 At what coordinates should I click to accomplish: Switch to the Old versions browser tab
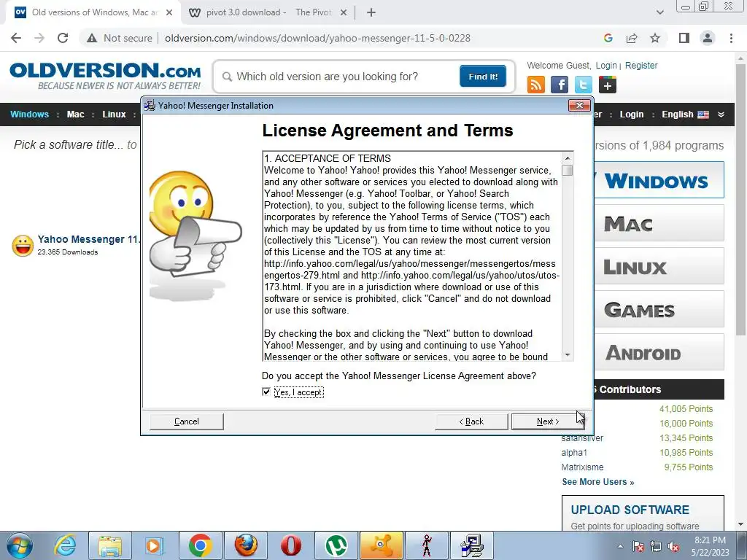click(x=93, y=12)
